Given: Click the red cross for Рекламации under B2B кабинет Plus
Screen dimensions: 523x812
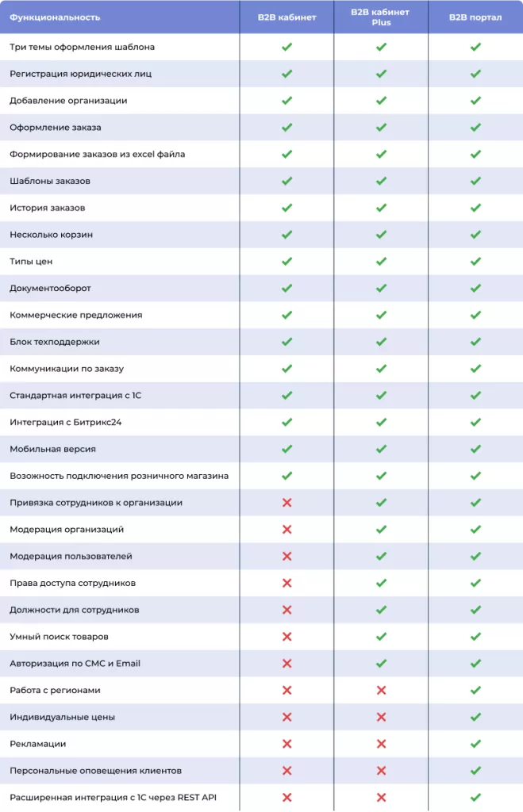Looking at the screenshot, I should click(381, 744).
